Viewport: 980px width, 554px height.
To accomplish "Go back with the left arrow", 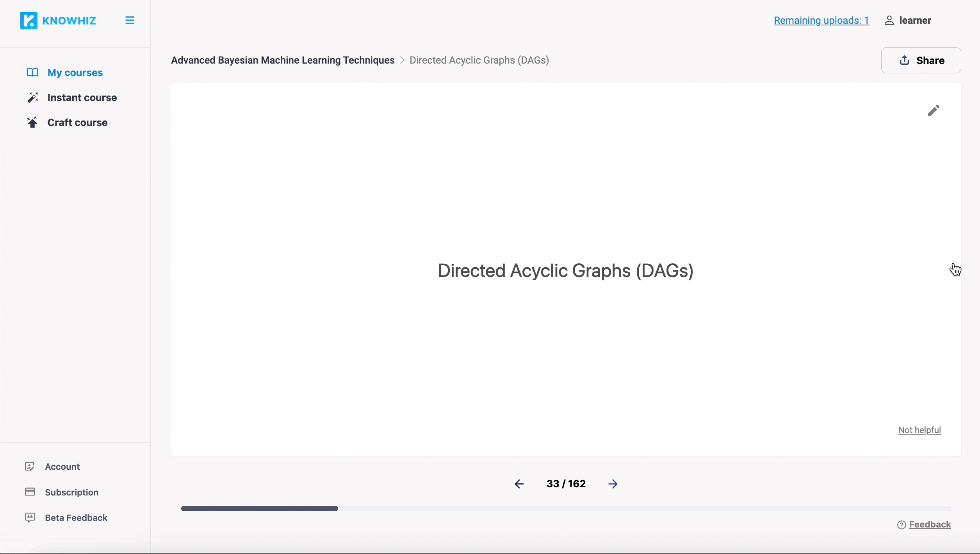I will click(x=519, y=483).
